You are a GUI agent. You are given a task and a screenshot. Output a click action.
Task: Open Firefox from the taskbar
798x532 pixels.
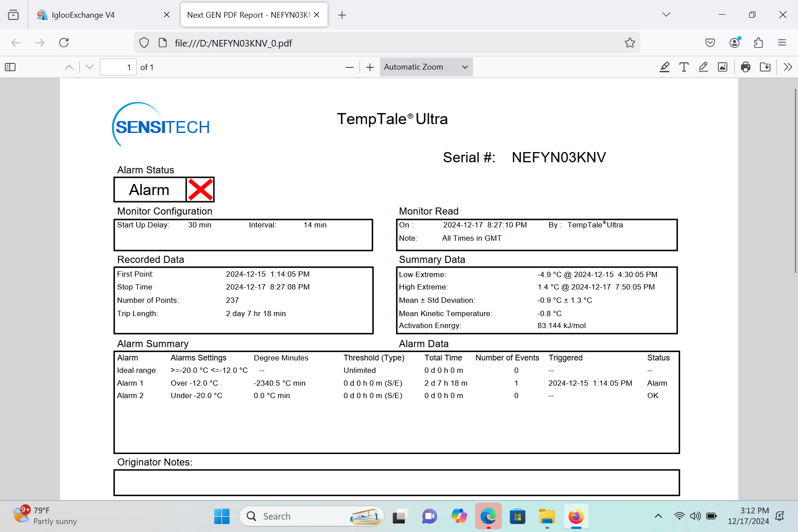(576, 516)
